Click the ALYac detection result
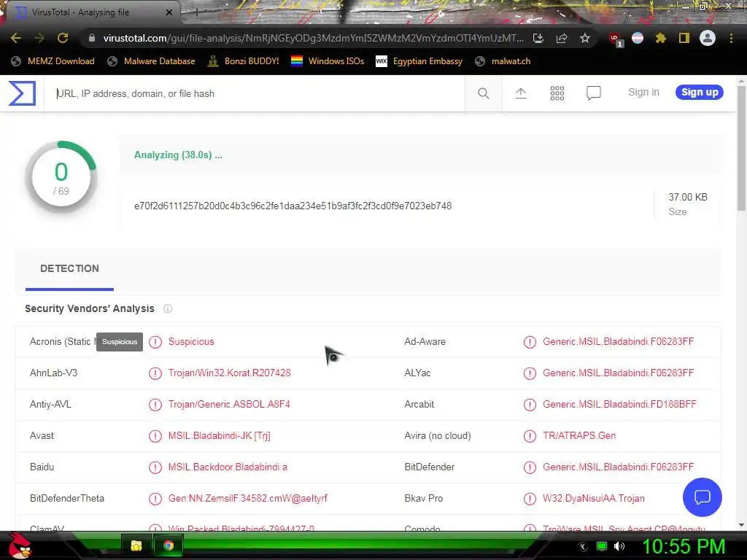 click(619, 373)
